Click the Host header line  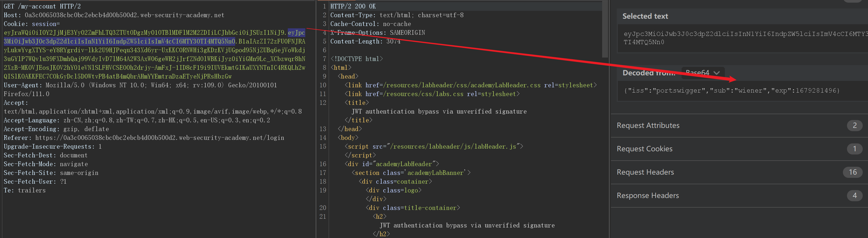tap(114, 15)
